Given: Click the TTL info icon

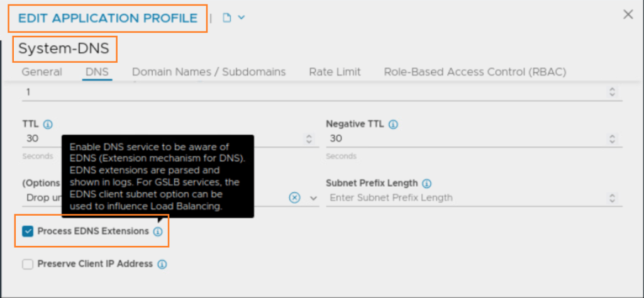Looking at the screenshot, I should click(48, 124).
